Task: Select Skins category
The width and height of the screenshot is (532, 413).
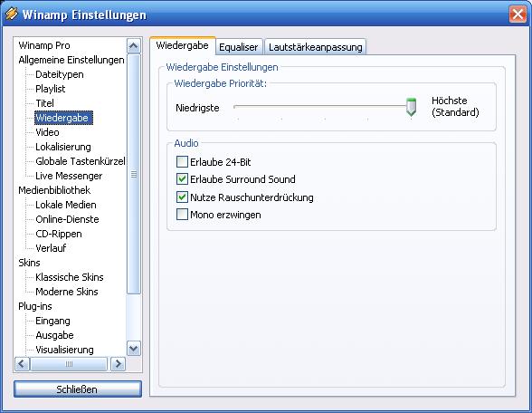Action: pos(29,263)
